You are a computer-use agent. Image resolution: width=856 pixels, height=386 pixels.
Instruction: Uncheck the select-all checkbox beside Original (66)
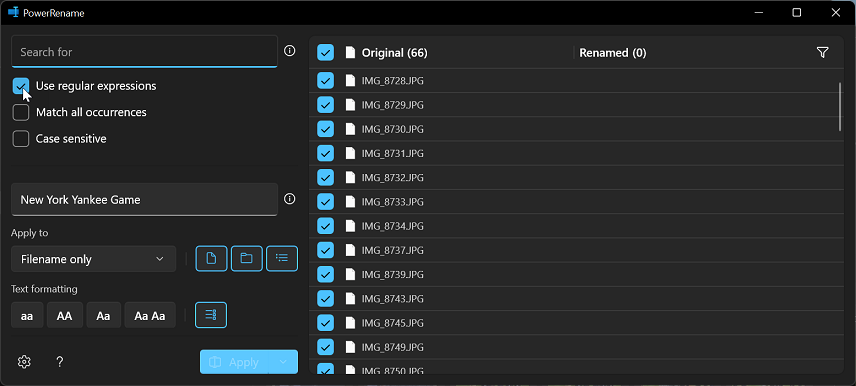pyautogui.click(x=325, y=53)
